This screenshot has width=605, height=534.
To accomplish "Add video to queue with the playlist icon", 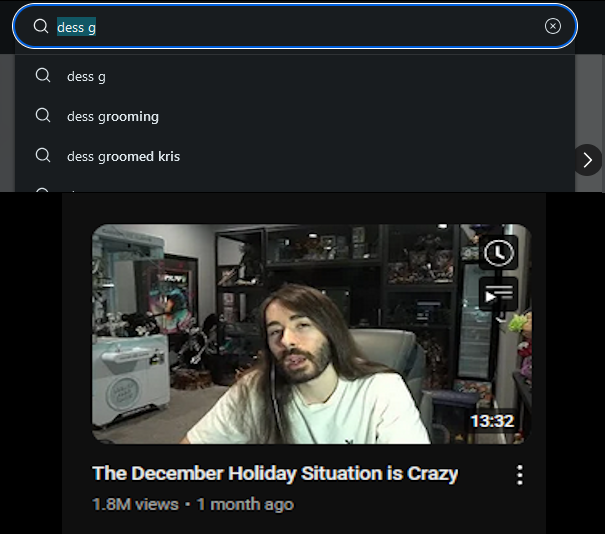I will click(x=499, y=294).
